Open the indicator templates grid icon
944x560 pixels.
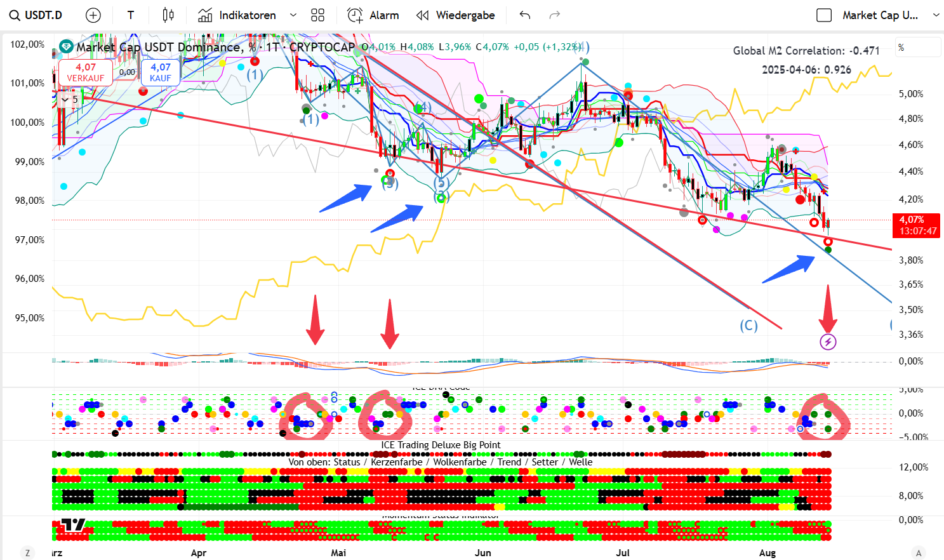(x=318, y=15)
